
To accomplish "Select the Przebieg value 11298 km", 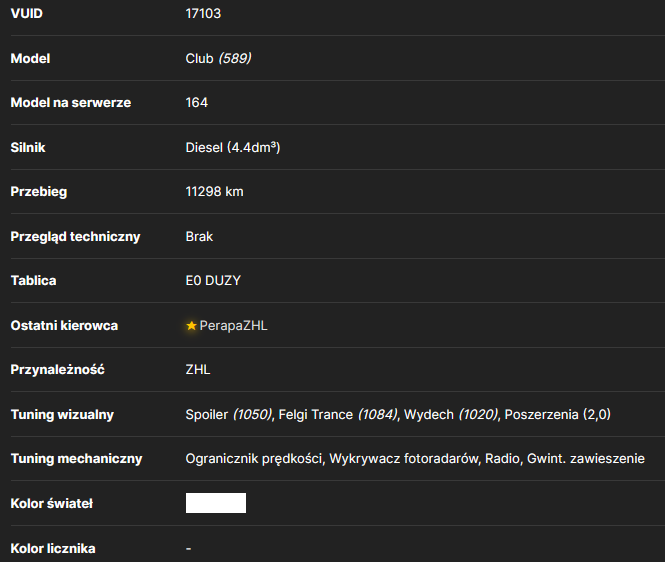I will (215, 192).
